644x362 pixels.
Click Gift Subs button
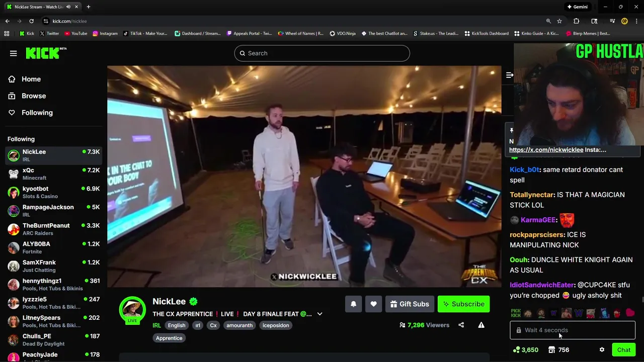point(410,304)
